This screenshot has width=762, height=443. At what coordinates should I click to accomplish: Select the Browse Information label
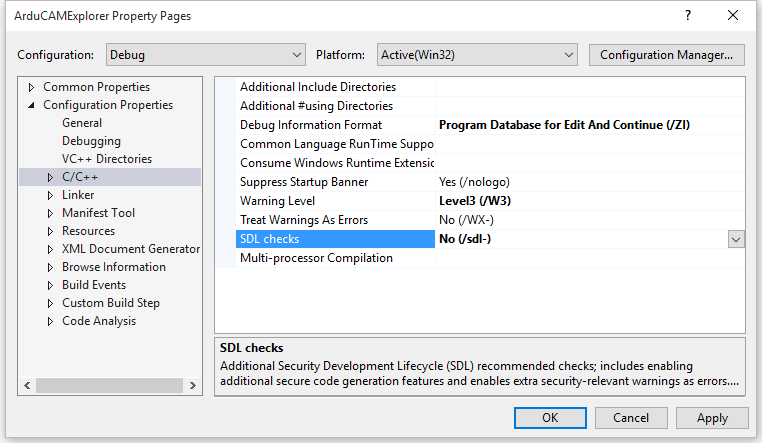point(114,267)
